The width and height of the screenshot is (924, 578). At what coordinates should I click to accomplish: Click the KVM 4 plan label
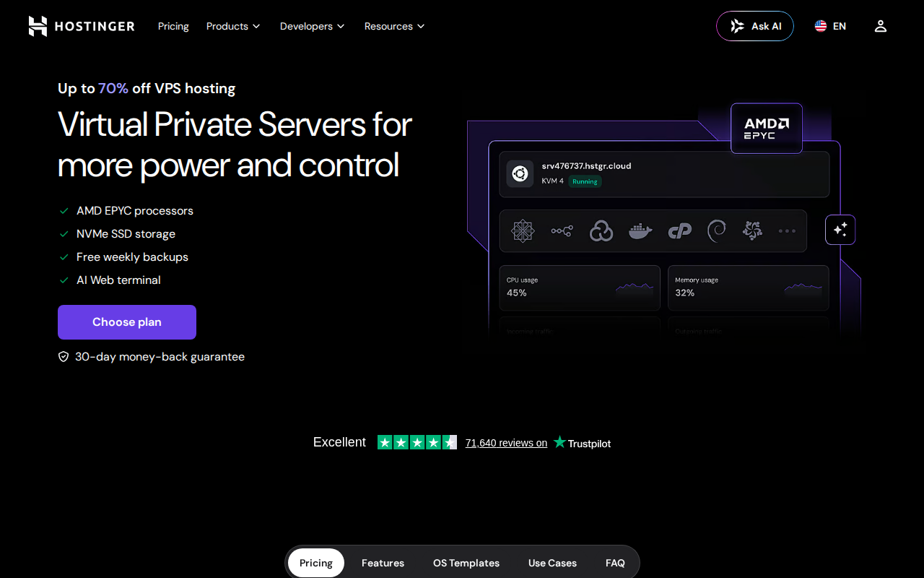553,181
